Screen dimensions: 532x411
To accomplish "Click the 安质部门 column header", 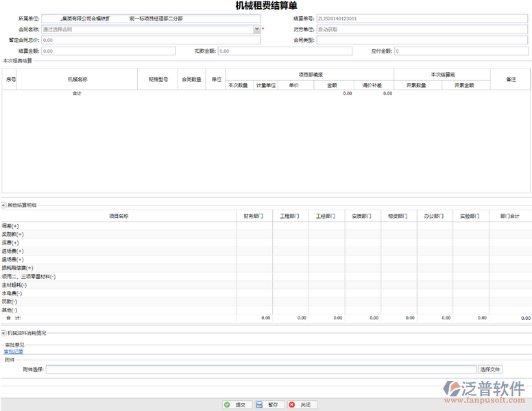I will [363, 216].
